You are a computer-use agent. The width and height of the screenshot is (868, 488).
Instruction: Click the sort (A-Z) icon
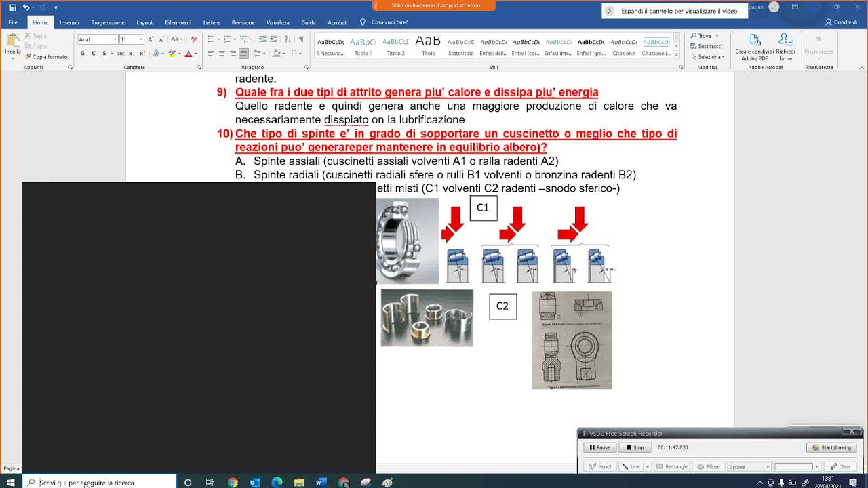(288, 39)
